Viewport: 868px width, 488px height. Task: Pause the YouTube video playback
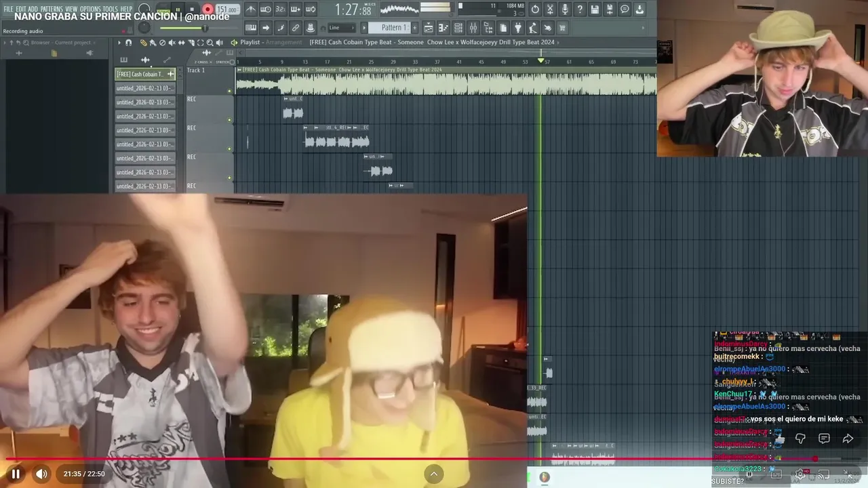[x=16, y=474]
